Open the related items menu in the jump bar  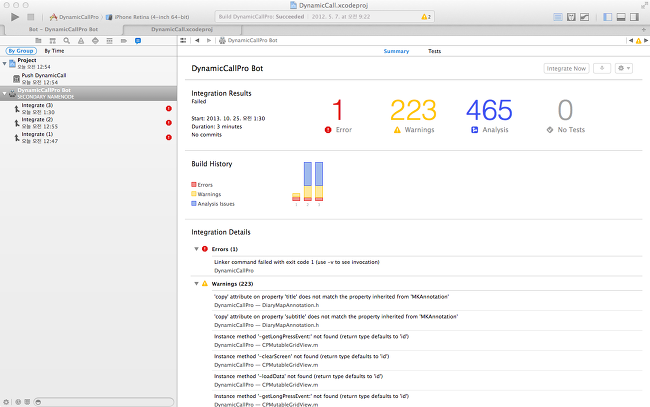click(x=183, y=40)
